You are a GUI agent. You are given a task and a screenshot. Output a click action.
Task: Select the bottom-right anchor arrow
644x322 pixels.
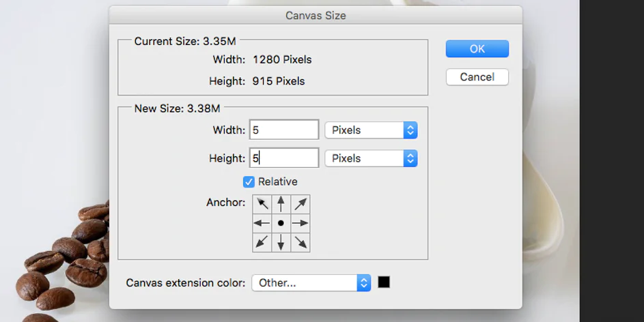pos(300,242)
